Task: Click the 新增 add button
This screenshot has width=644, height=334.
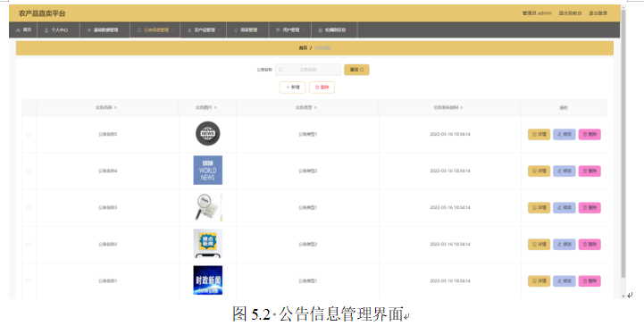Action: coord(292,88)
